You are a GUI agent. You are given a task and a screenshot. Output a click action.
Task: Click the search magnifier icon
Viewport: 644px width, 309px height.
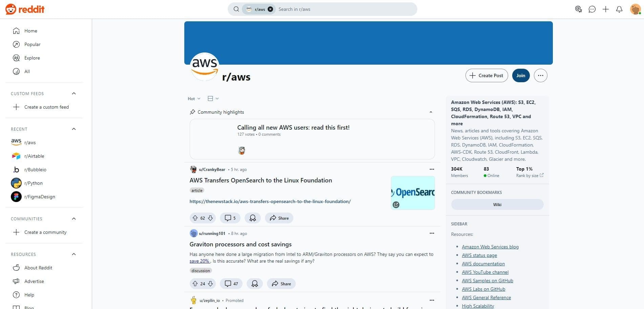tap(236, 9)
